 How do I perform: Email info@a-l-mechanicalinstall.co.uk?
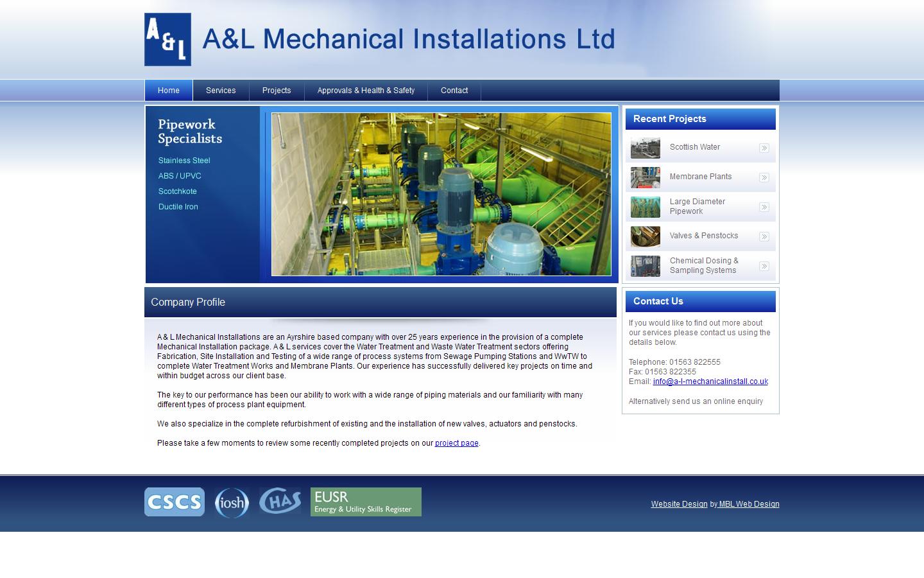click(710, 381)
